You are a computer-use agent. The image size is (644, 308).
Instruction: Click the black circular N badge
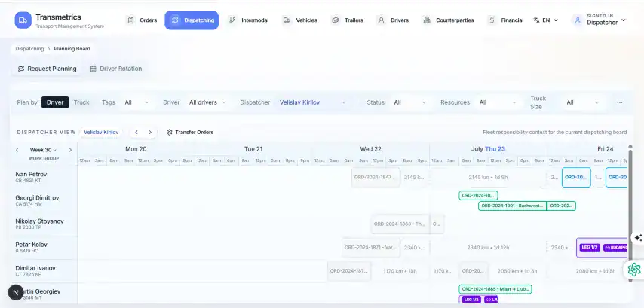[16, 292]
